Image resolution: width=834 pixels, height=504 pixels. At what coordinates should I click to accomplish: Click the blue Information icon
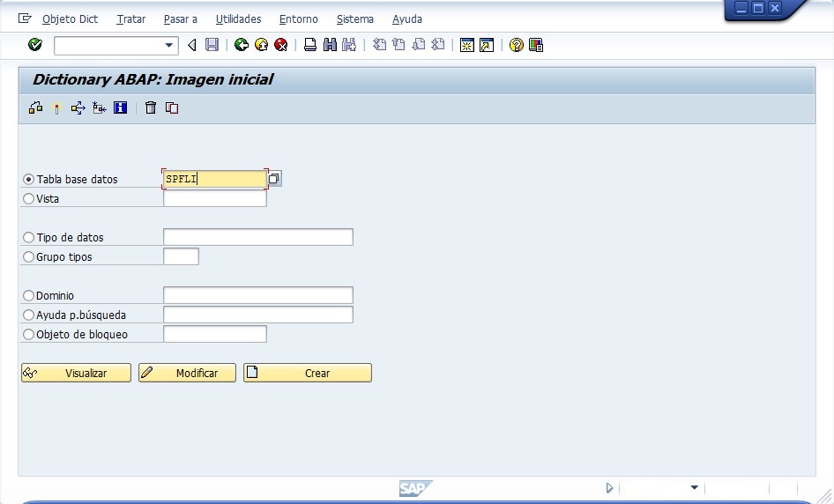[x=120, y=107]
